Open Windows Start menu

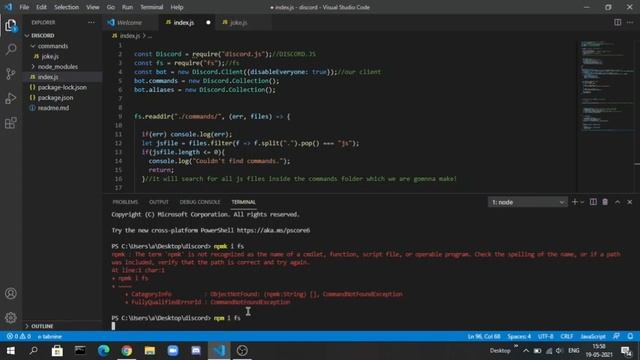click(11, 351)
